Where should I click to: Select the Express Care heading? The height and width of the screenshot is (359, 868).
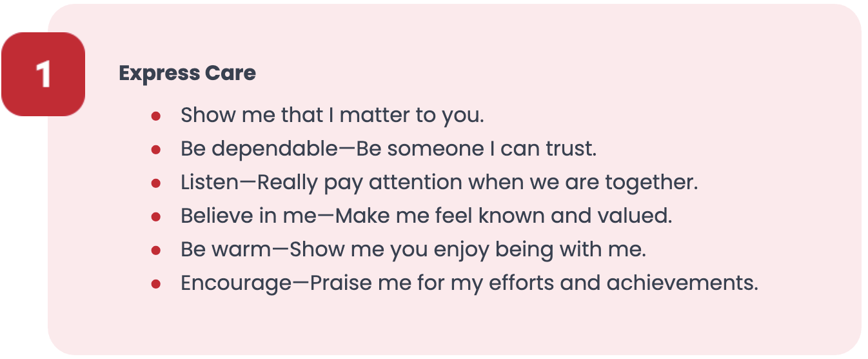click(187, 74)
